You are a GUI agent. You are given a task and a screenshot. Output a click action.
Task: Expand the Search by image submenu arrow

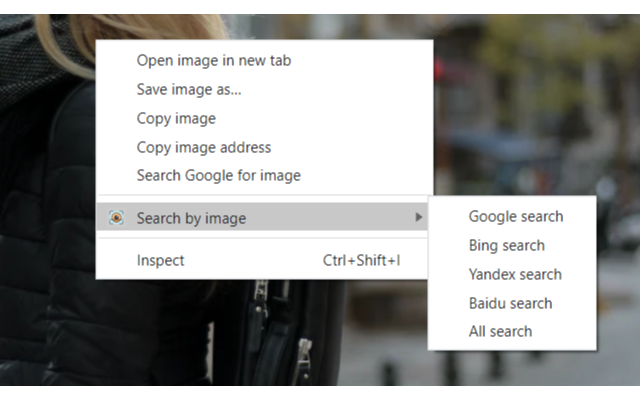(x=418, y=218)
